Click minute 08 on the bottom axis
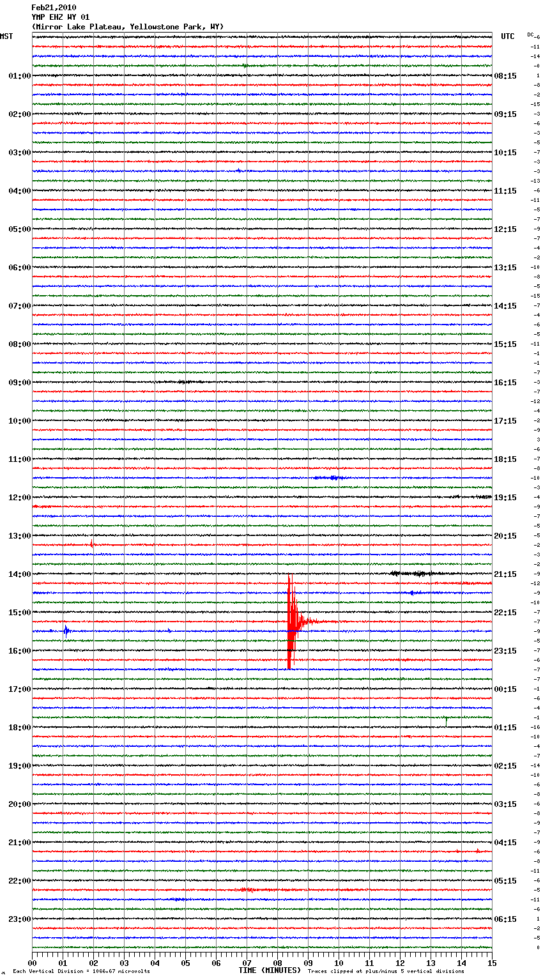 278,963
